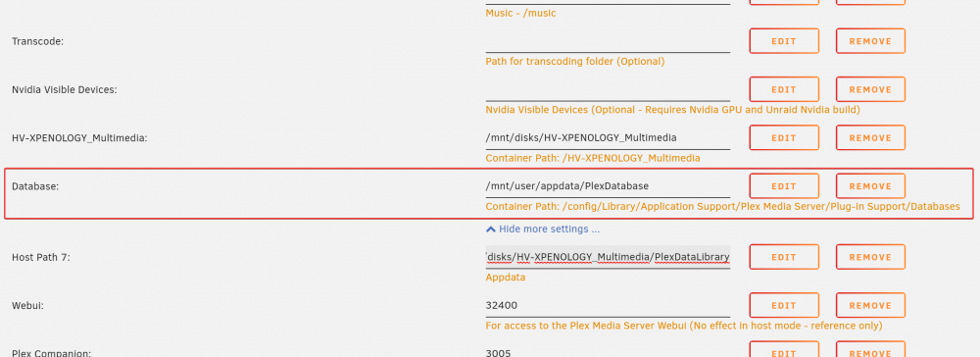Viewport: 980px width, 357px height.
Task: Focus the Nvidia Visible Devices input field
Action: click(x=608, y=89)
